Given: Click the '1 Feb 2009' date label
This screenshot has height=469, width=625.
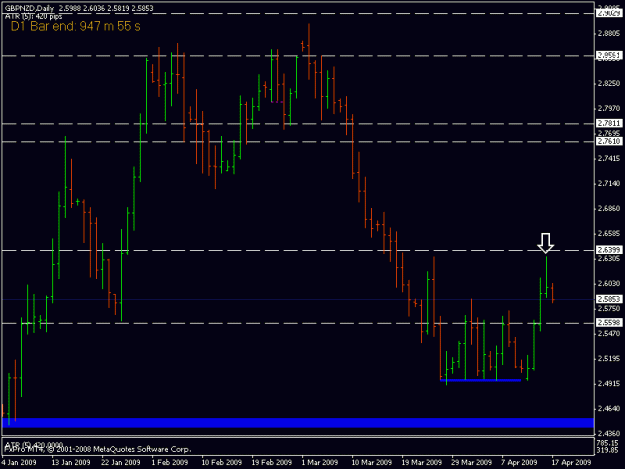Looking at the screenshot, I should pyautogui.click(x=170, y=462).
